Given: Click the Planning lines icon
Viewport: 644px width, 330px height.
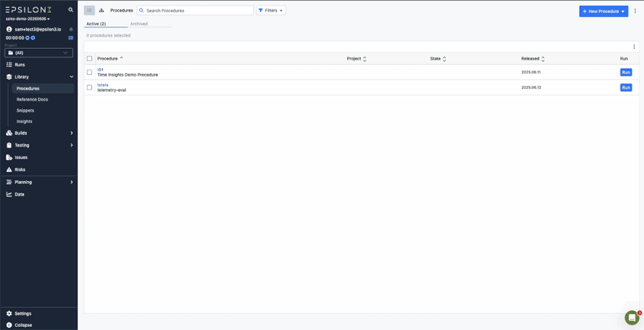Looking at the screenshot, I should [x=9, y=182].
